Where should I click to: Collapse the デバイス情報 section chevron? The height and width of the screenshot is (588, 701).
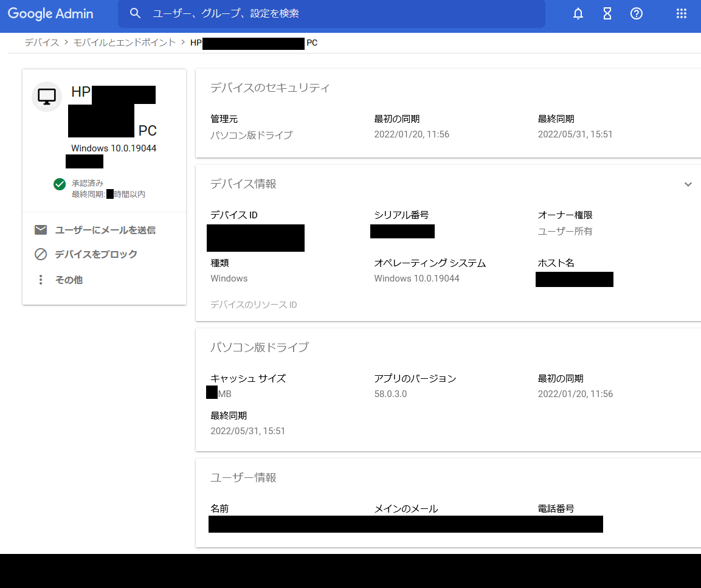(x=688, y=184)
